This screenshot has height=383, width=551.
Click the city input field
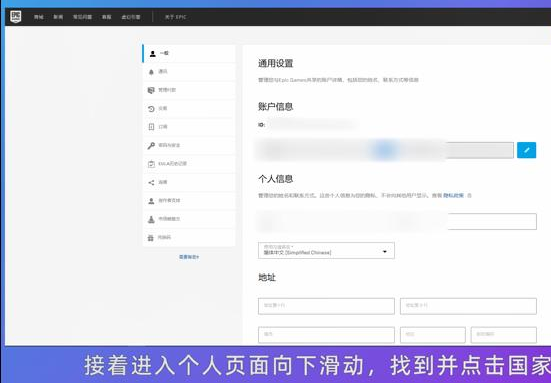[326, 335]
